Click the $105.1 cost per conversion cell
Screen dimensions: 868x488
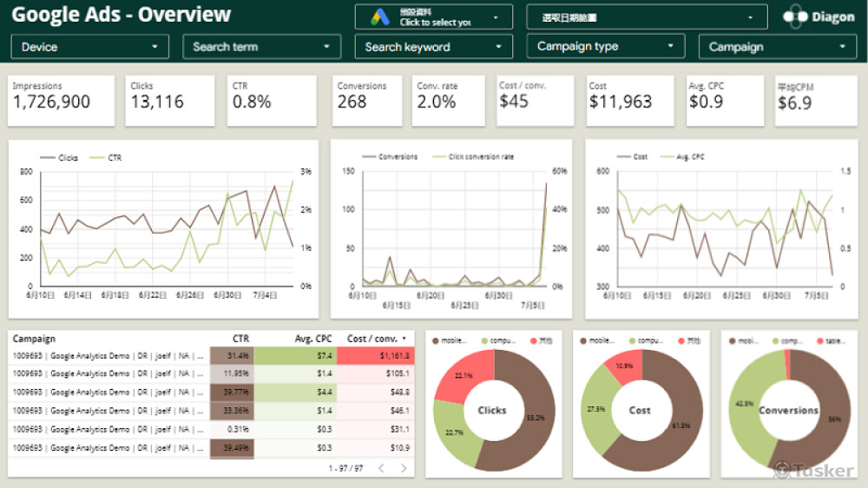[x=375, y=374]
